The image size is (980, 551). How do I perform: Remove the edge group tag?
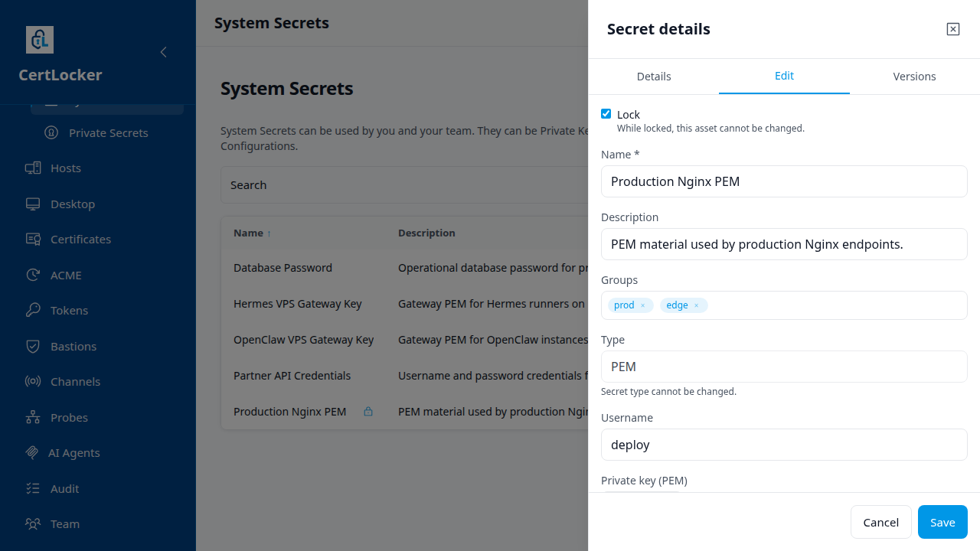point(696,305)
